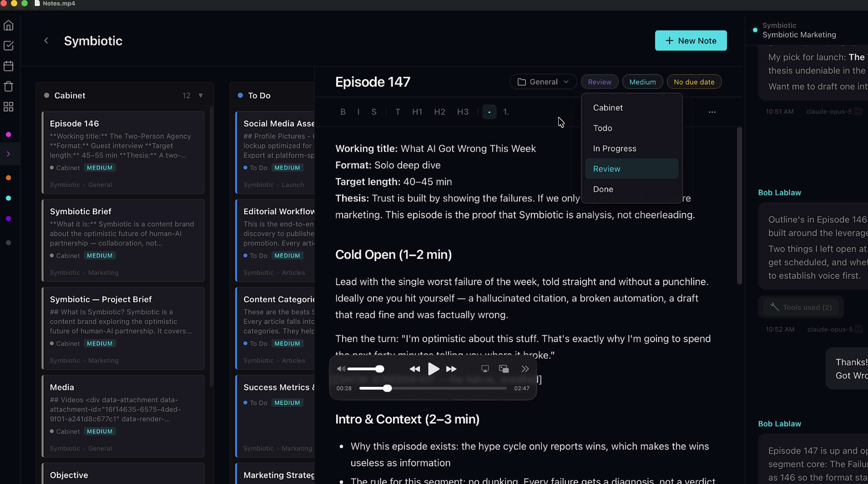Click the video progress scrubber bar
Viewport: 868px width, 484px height.
(433, 388)
